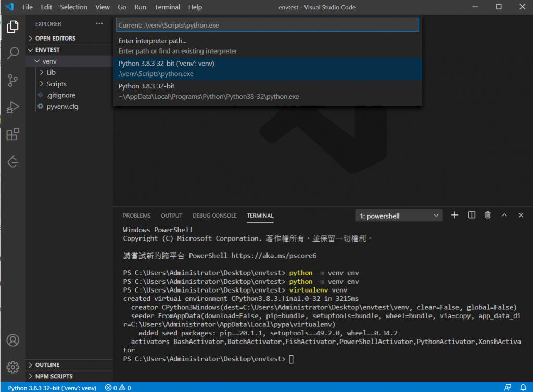Open the powershell terminal selector dropdown
The image size is (533, 392).
[x=399, y=216]
